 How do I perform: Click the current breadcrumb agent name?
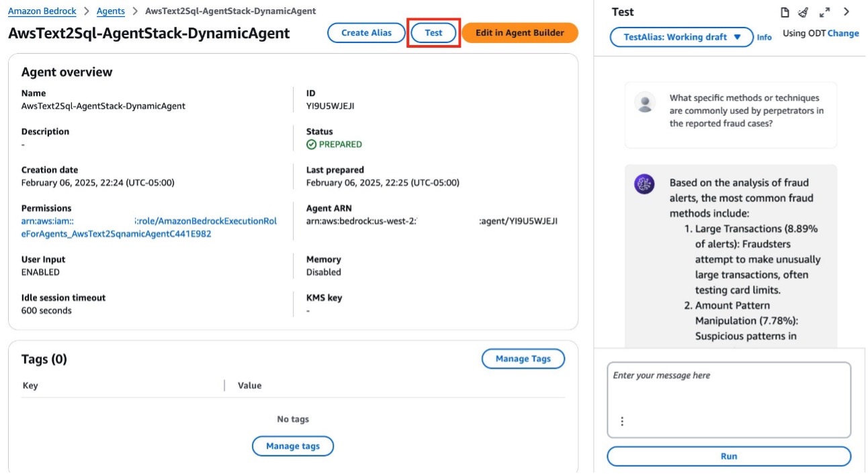coord(230,11)
